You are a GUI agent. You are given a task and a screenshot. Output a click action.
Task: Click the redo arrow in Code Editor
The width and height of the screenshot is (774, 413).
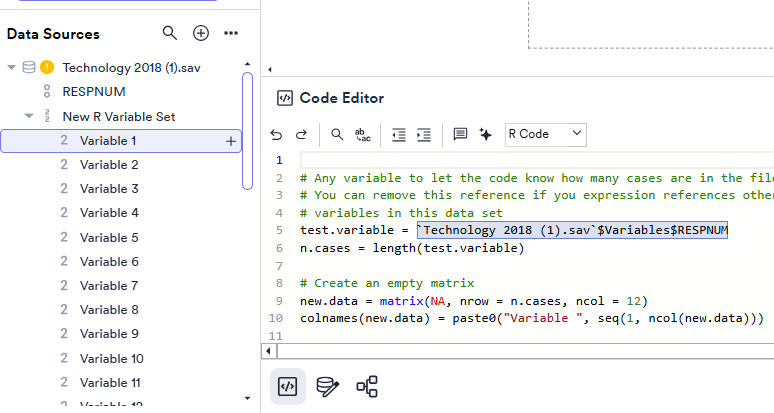coord(301,134)
